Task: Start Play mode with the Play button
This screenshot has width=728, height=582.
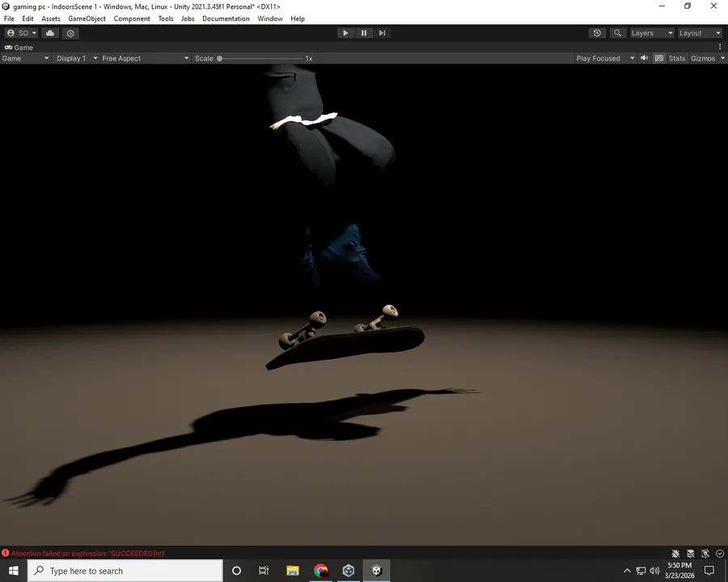Action: click(345, 33)
